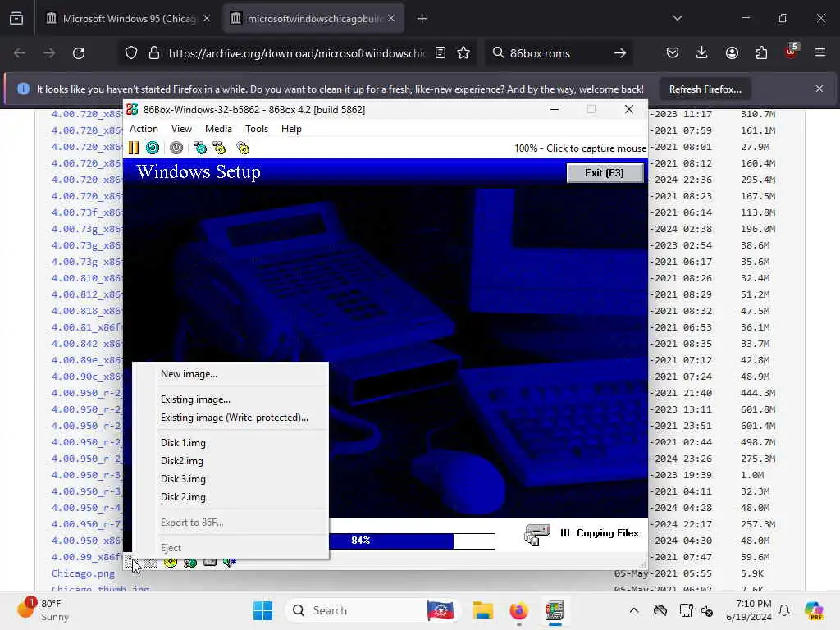Viewport: 840px width, 630px height.
Task: Send Ctrl+Alt+Esc using the yellow keys icon
Action: click(x=219, y=148)
